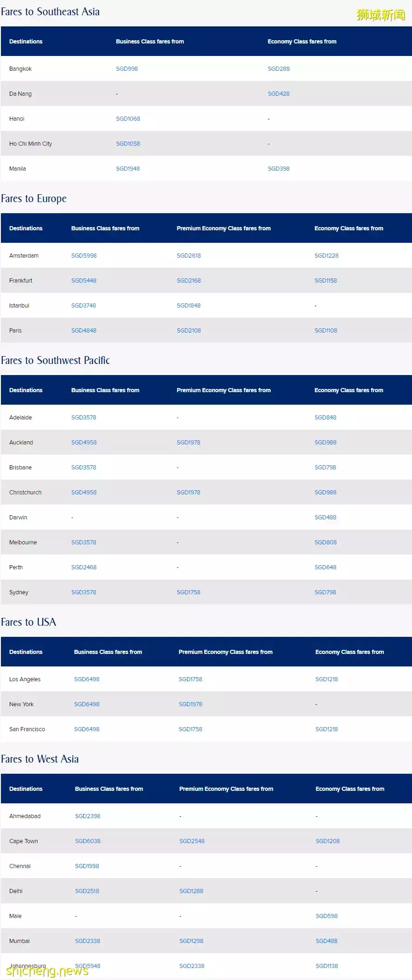Select Da Nang Economy fare SGD428
412x980 pixels.
pos(279,94)
